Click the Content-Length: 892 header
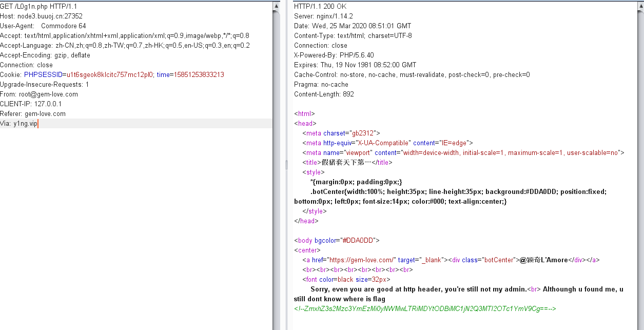 324,94
